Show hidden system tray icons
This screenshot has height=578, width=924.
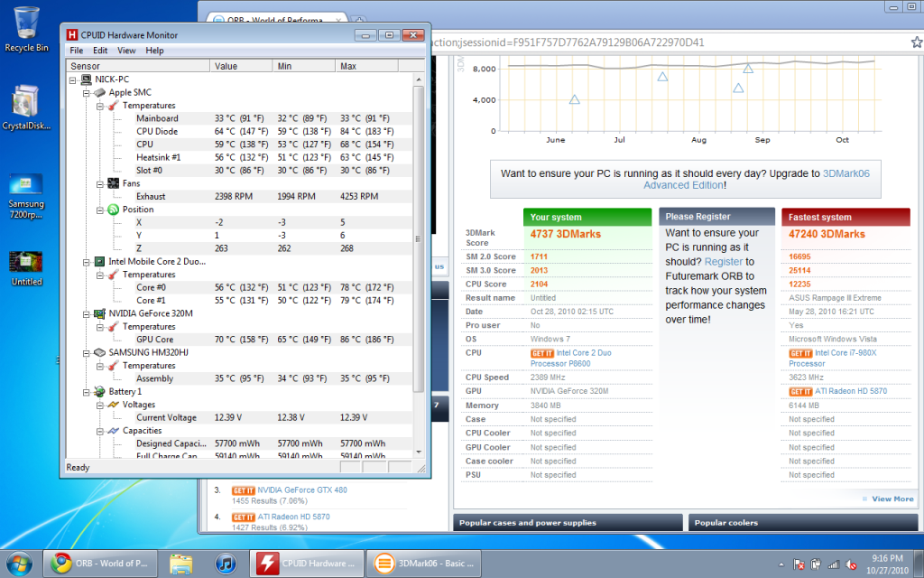pyautogui.click(x=781, y=564)
